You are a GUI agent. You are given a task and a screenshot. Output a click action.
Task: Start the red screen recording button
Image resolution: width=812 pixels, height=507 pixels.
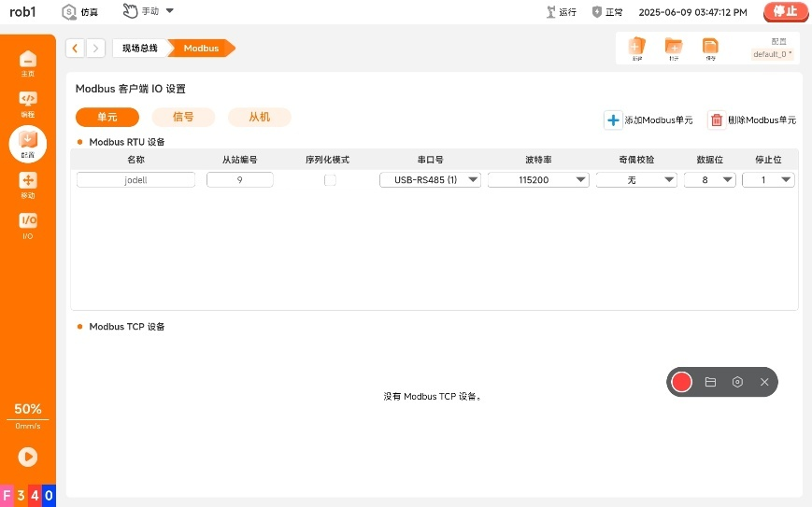tap(682, 382)
